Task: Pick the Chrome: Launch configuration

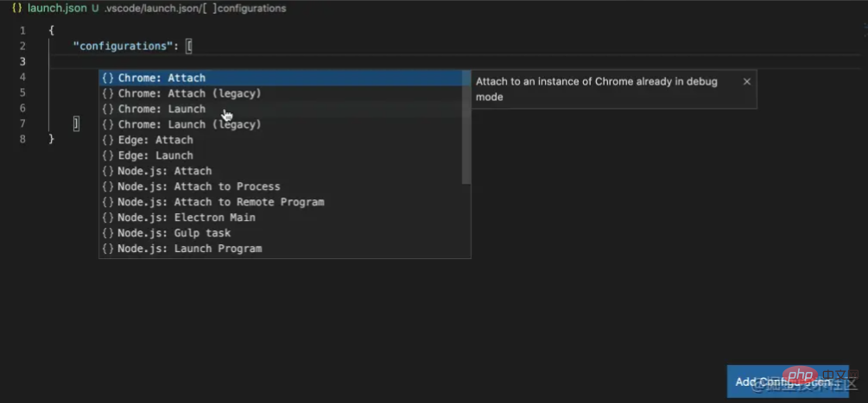Action: coord(162,109)
